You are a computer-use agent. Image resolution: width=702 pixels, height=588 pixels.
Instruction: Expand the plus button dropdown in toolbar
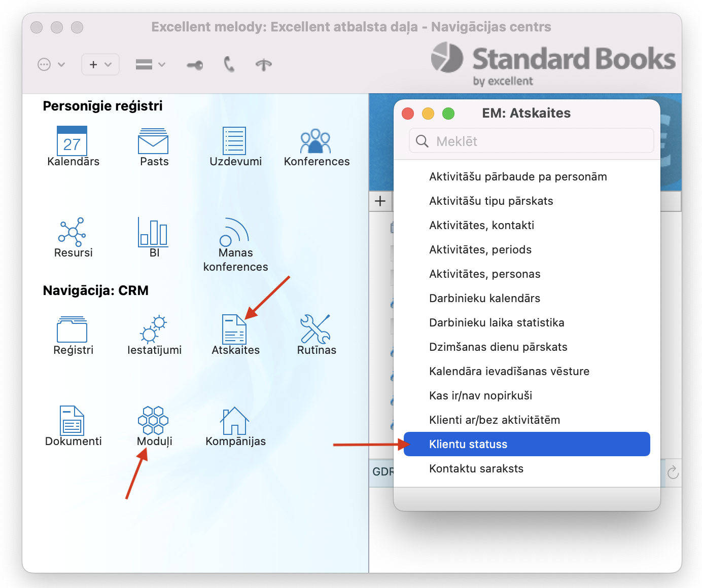point(100,64)
